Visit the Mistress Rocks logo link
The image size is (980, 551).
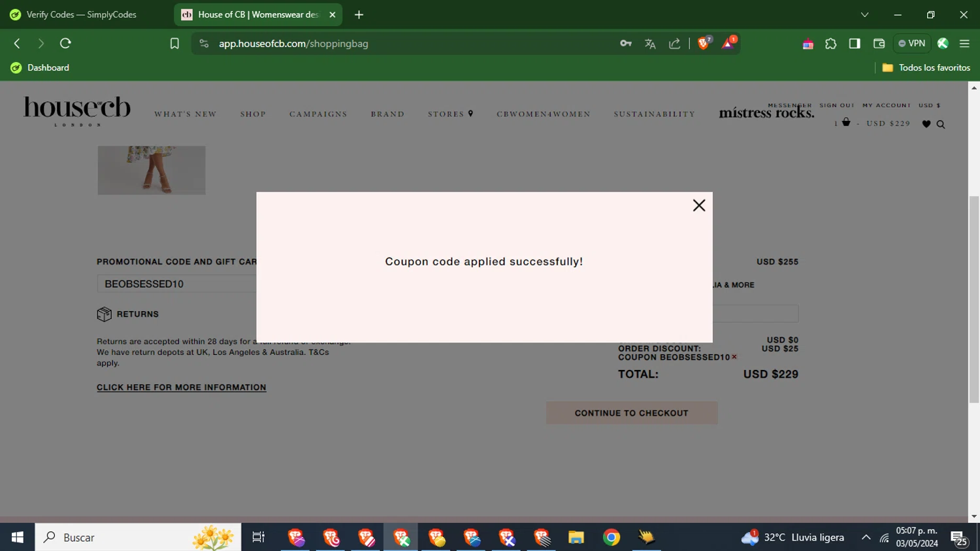(x=766, y=113)
